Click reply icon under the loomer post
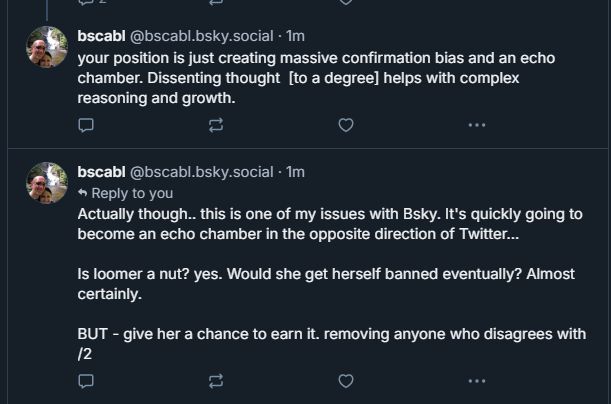This screenshot has width=611, height=404. [86, 381]
